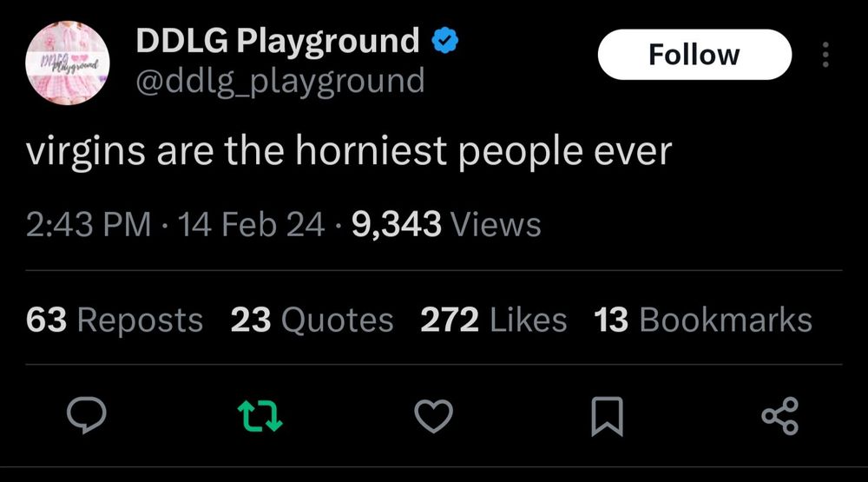Toggle the bookmark icon under the post

pos(607,416)
